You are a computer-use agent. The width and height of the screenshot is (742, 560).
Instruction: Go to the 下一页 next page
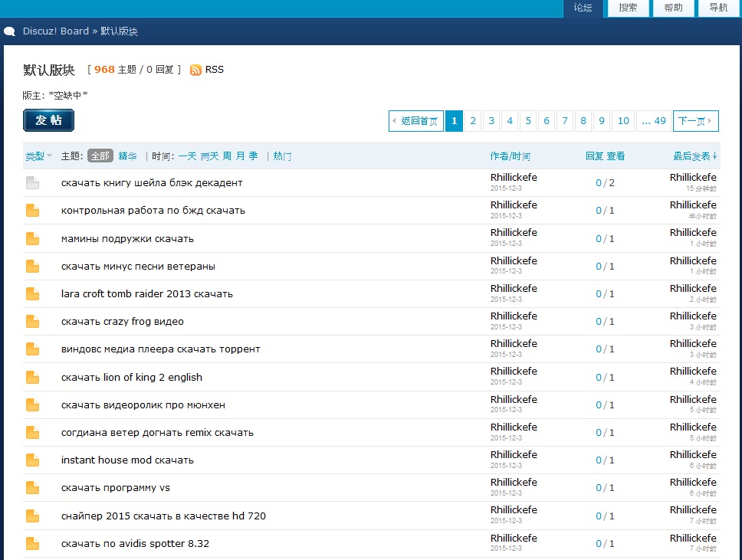click(696, 121)
